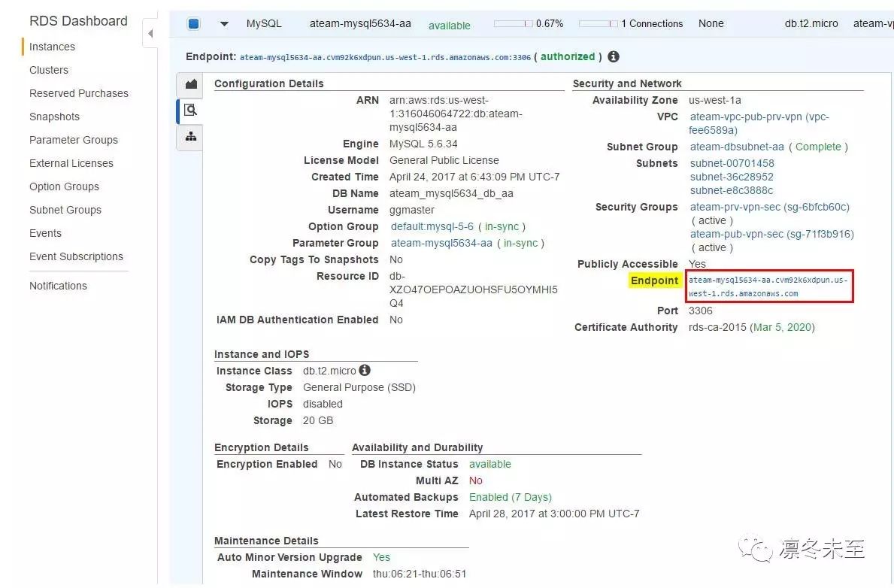Click info icon beside db.t2.micro class
This screenshot has width=894, height=588.
365,370
